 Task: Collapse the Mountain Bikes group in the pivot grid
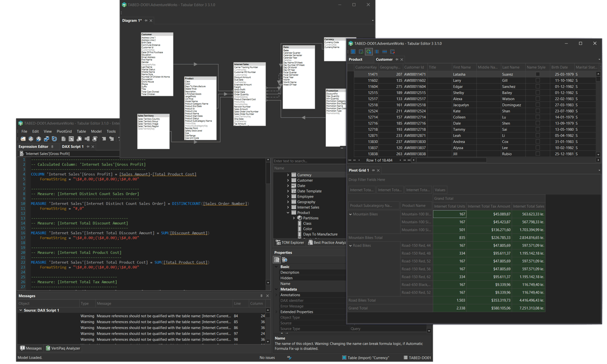click(x=350, y=214)
